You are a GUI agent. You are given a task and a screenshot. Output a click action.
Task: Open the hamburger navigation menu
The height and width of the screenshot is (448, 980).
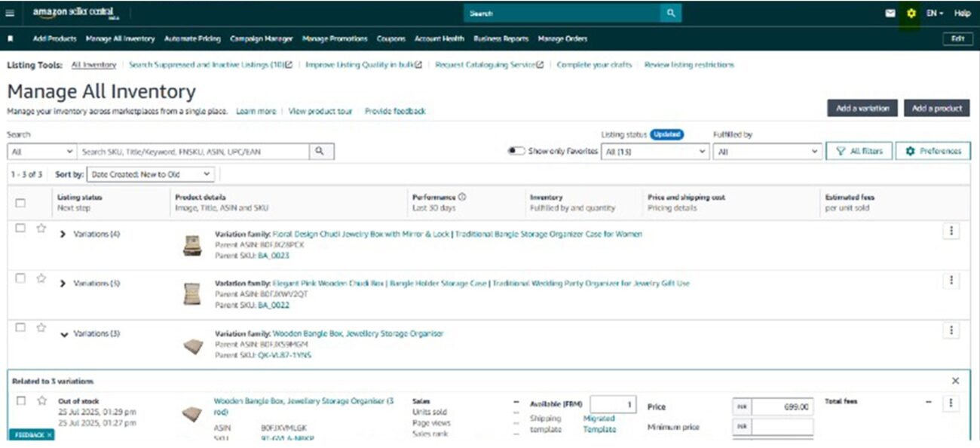[10, 14]
